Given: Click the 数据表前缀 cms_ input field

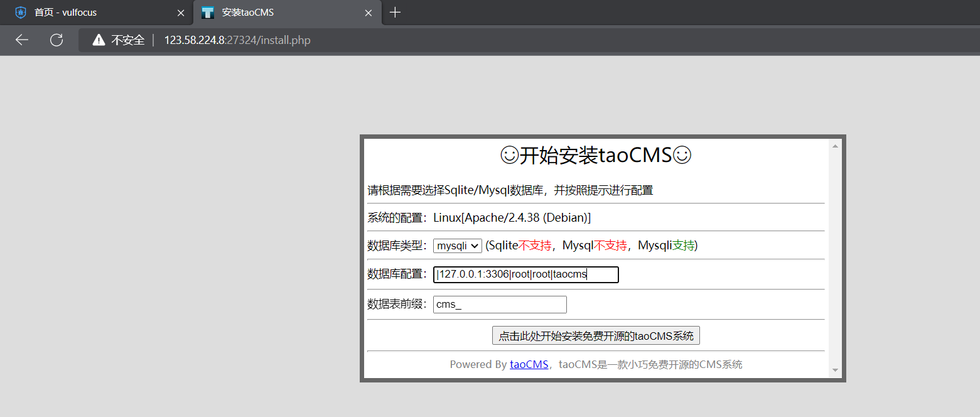Looking at the screenshot, I should (500, 305).
